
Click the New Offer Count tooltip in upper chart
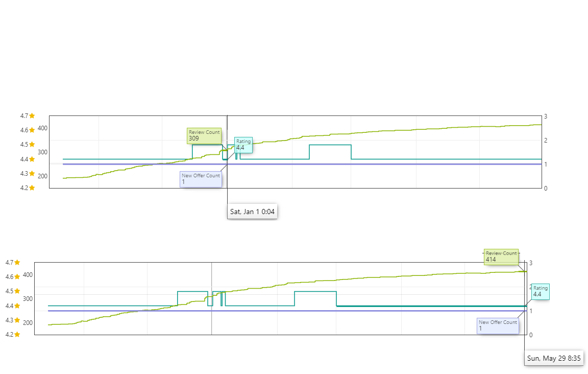[x=201, y=179]
